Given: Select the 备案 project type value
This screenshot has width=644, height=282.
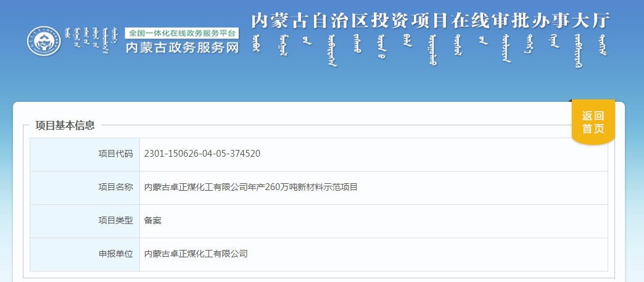Looking at the screenshot, I should click(x=153, y=221).
